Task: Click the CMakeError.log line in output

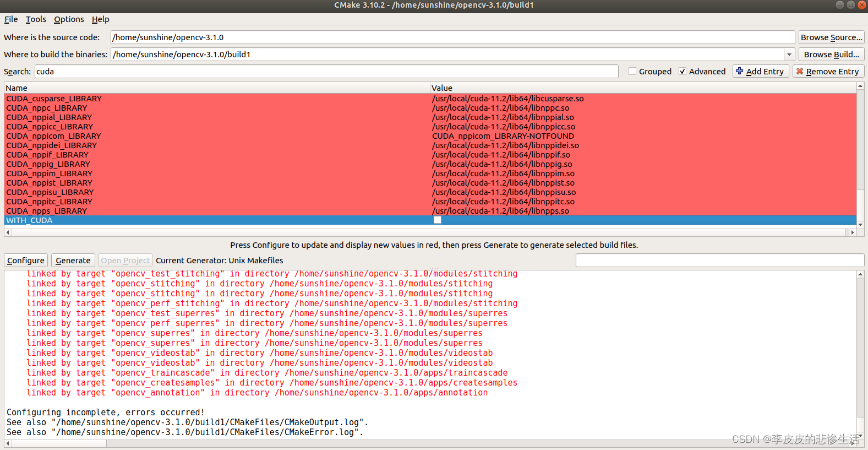Action: point(185,432)
